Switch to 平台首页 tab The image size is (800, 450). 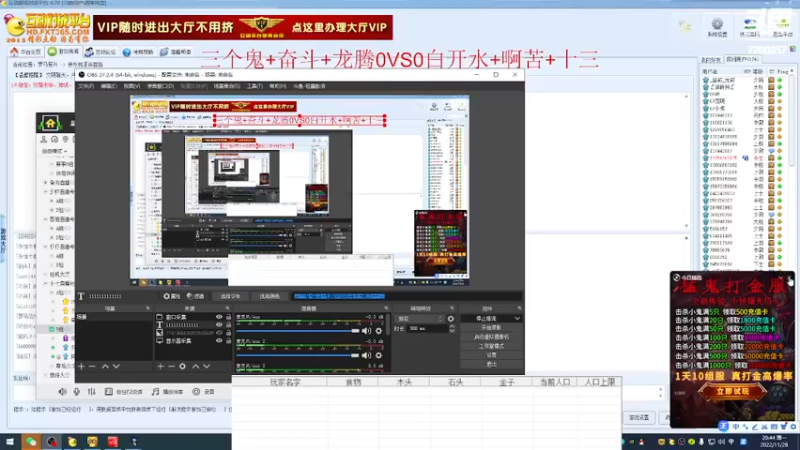coord(26,52)
